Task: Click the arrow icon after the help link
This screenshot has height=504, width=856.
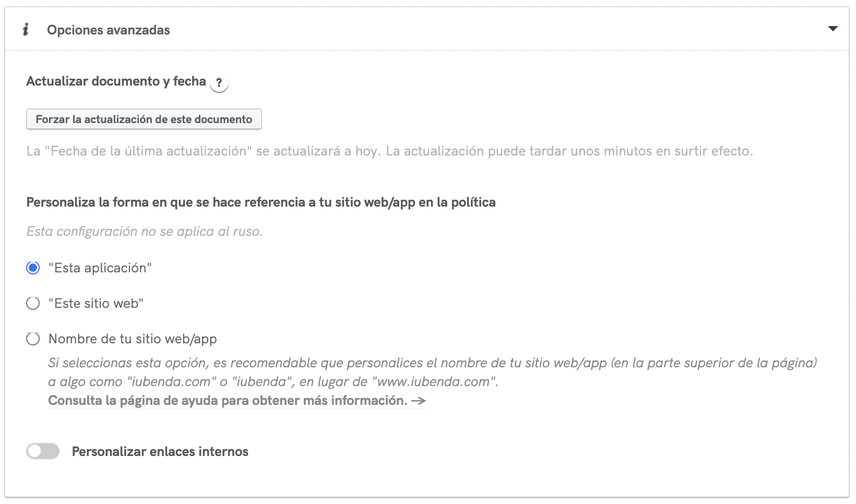Action: [x=419, y=401]
